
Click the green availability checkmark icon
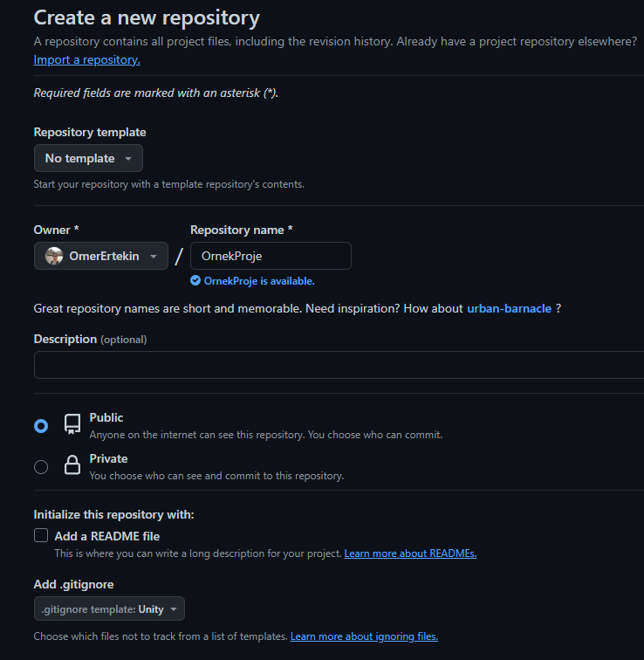(195, 281)
